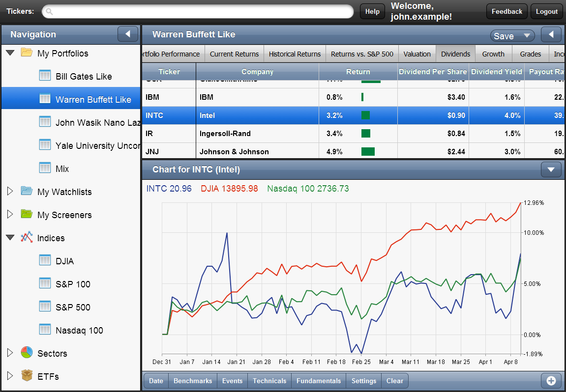This screenshot has width=566, height=392.
Task: Expand the My Watchlists tree node
Action: (x=10, y=191)
